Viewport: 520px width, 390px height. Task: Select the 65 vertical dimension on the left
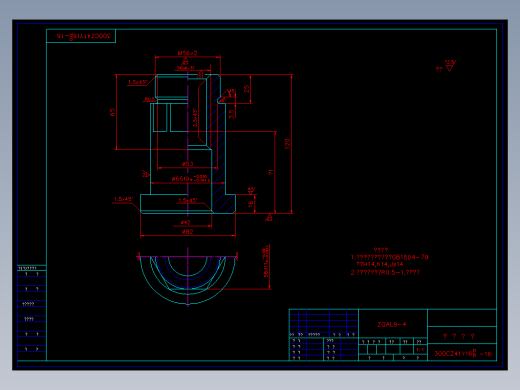click(x=112, y=112)
